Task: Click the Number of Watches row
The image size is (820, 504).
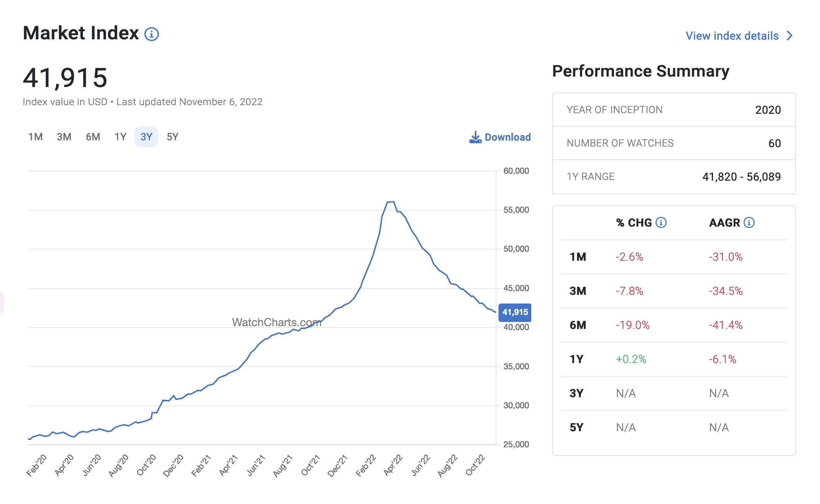Action: click(x=673, y=143)
